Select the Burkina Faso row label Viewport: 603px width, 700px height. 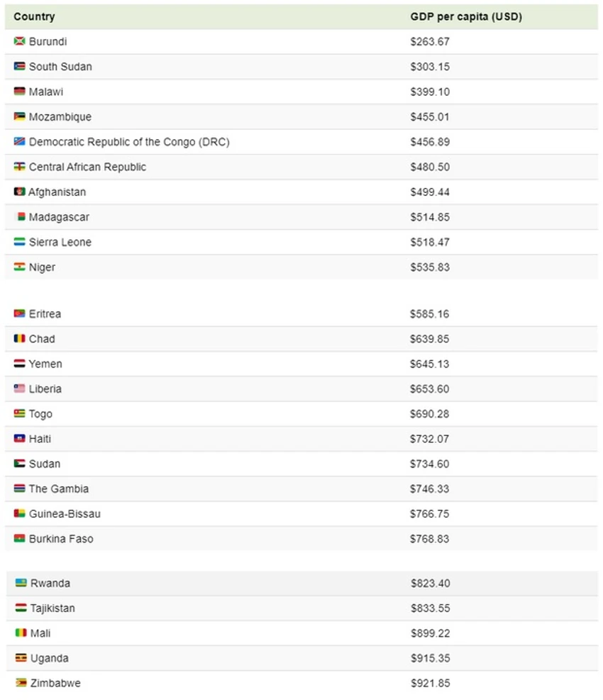(x=61, y=539)
